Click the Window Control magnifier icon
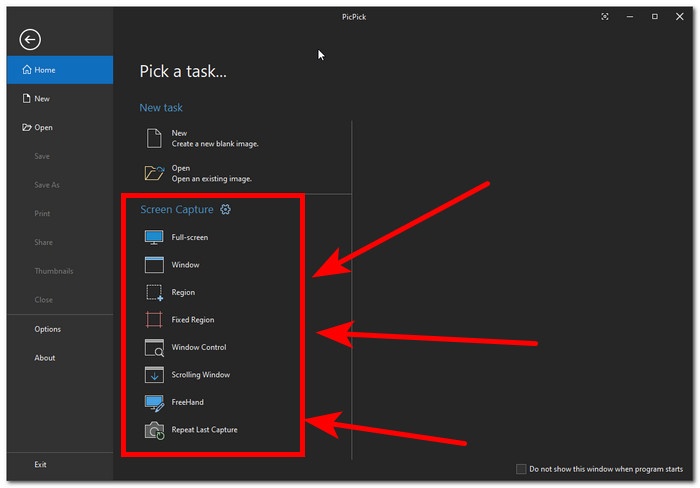This screenshot has width=700, height=488. click(x=154, y=347)
